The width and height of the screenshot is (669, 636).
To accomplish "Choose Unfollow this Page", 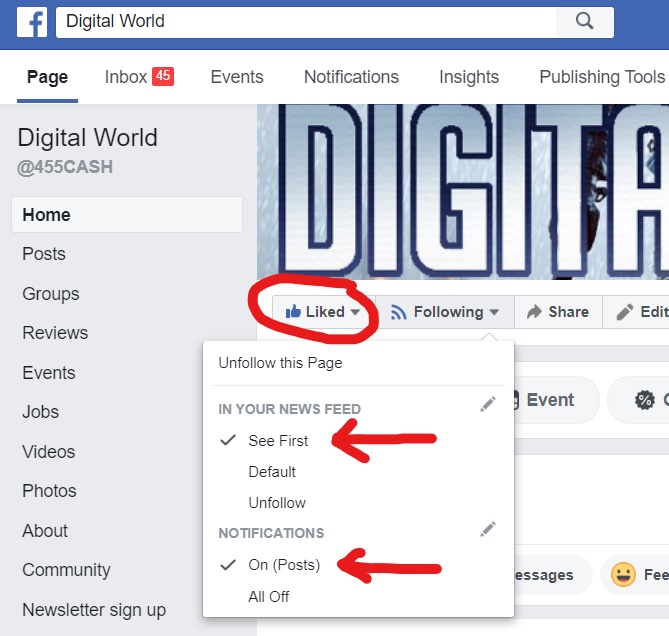I will point(280,363).
